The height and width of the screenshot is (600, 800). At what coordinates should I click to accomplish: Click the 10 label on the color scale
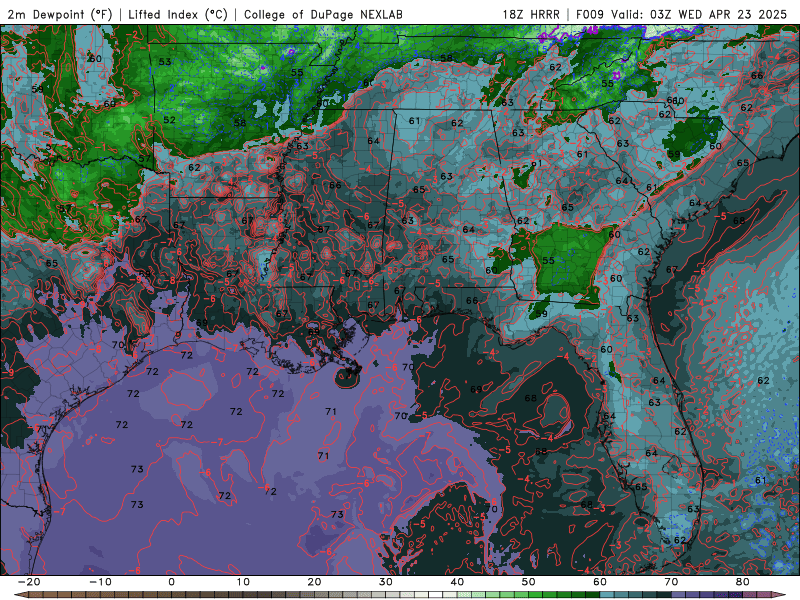243,582
